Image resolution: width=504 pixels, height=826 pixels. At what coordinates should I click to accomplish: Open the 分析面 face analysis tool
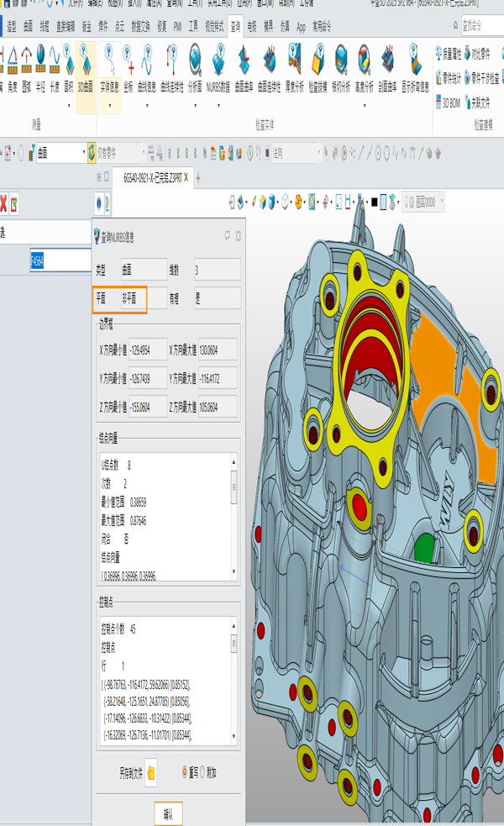(x=195, y=68)
